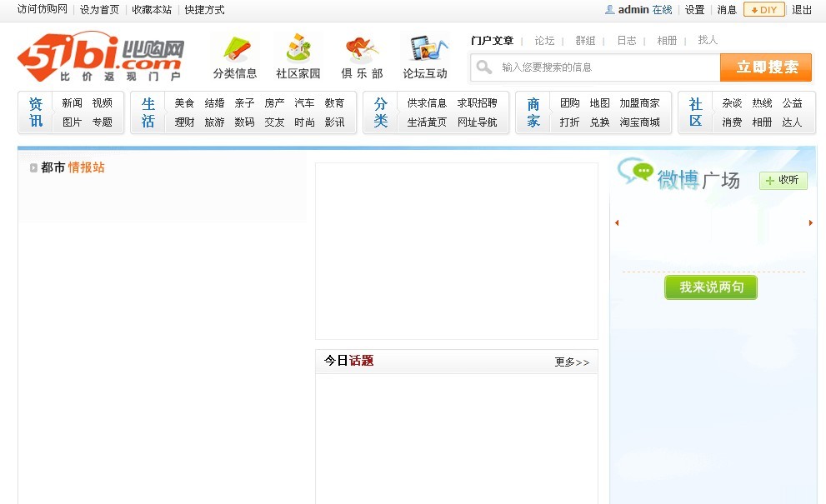Click the 我来说两句 green button
The width and height of the screenshot is (826, 504).
[x=711, y=287]
